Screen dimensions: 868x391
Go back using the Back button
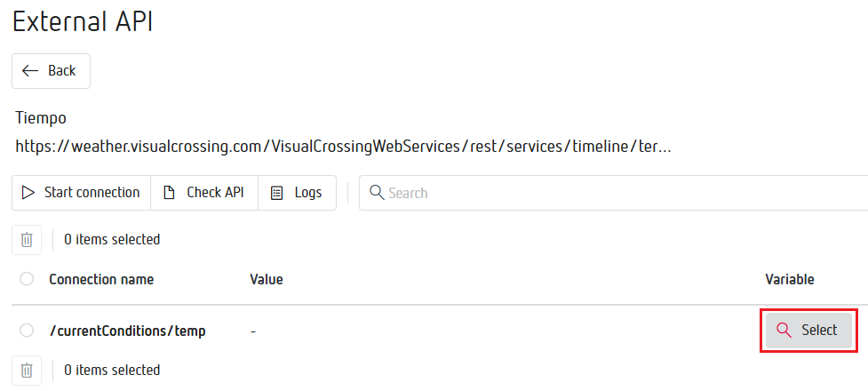coord(51,71)
